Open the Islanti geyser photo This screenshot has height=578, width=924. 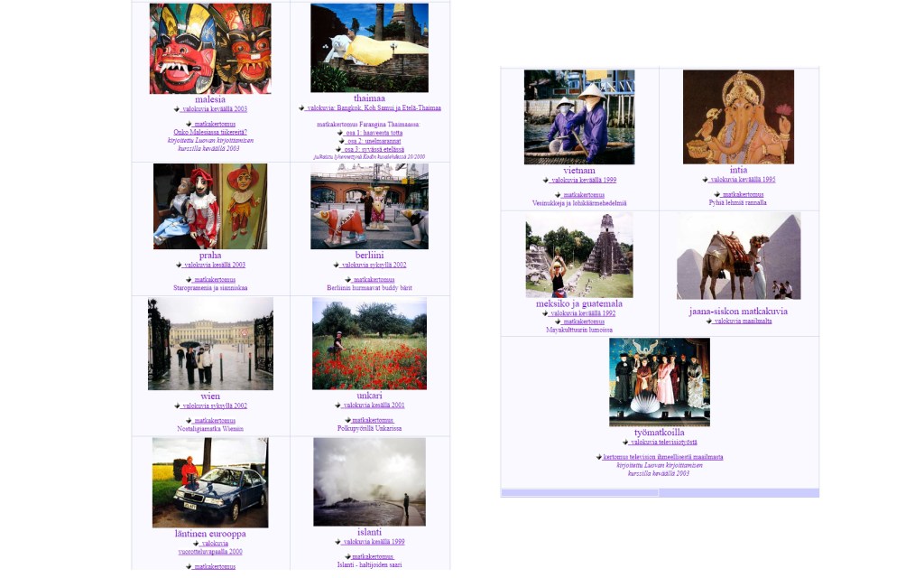click(369, 481)
